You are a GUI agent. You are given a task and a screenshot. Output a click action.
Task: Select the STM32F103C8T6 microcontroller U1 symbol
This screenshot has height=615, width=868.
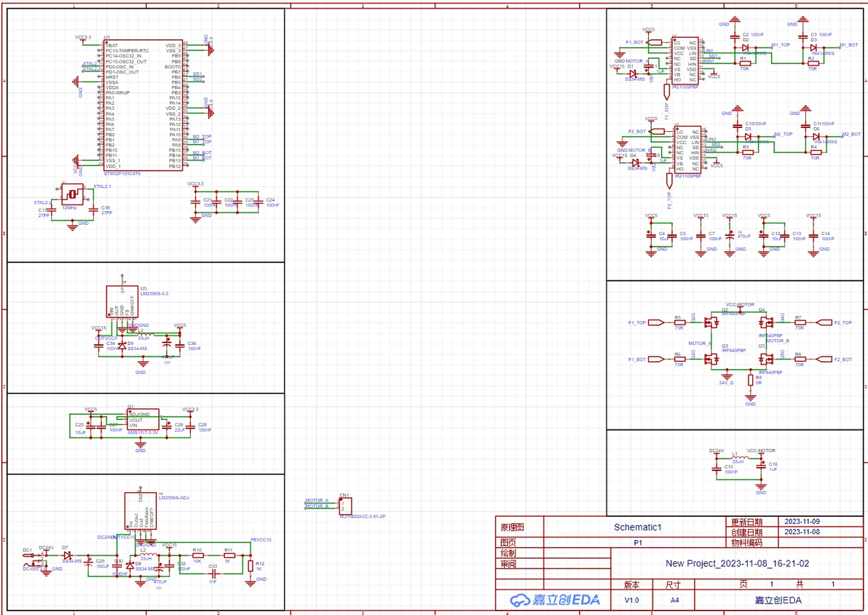(x=143, y=105)
